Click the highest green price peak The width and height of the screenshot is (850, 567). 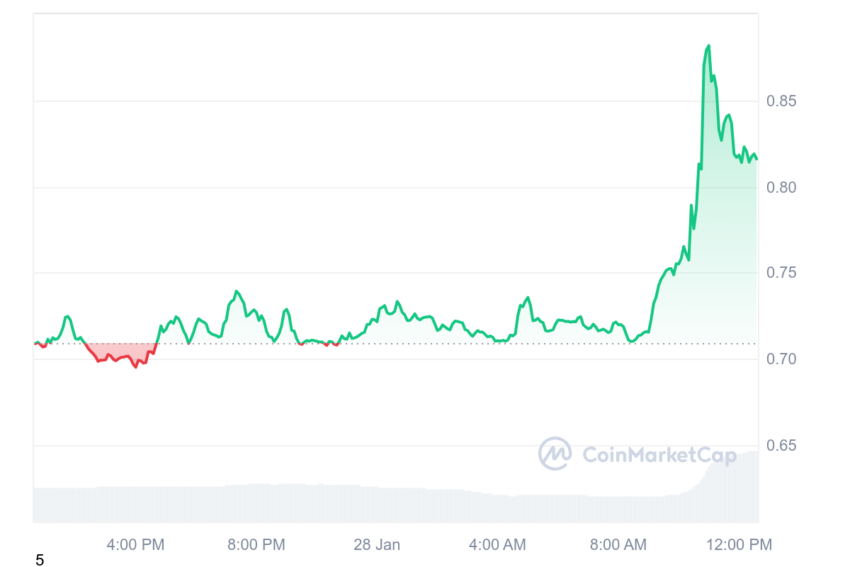[x=708, y=47]
